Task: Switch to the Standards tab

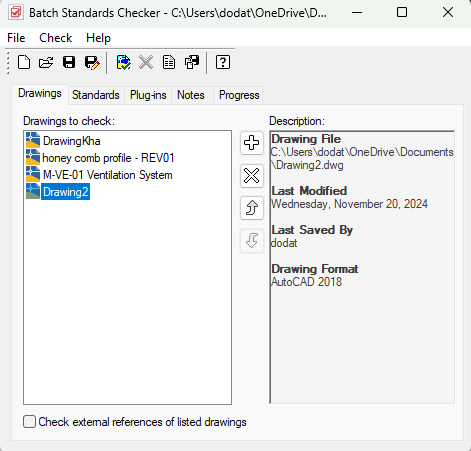Action: (x=96, y=95)
